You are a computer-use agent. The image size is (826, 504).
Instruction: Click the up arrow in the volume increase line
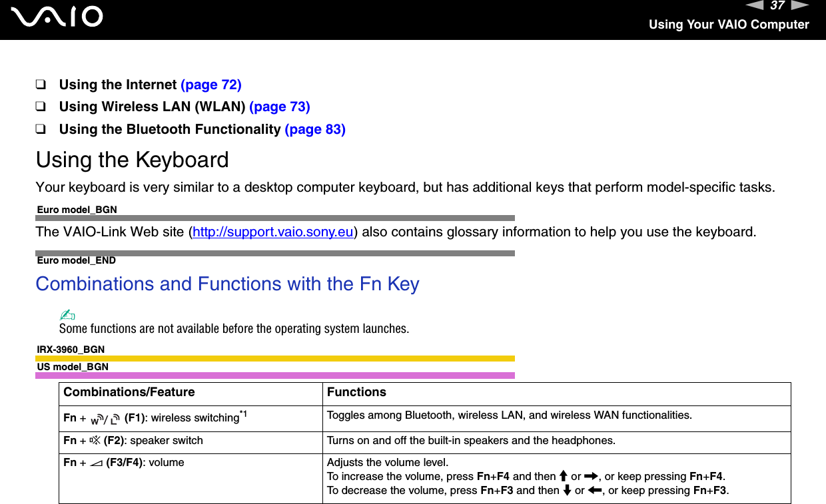[x=563, y=477]
